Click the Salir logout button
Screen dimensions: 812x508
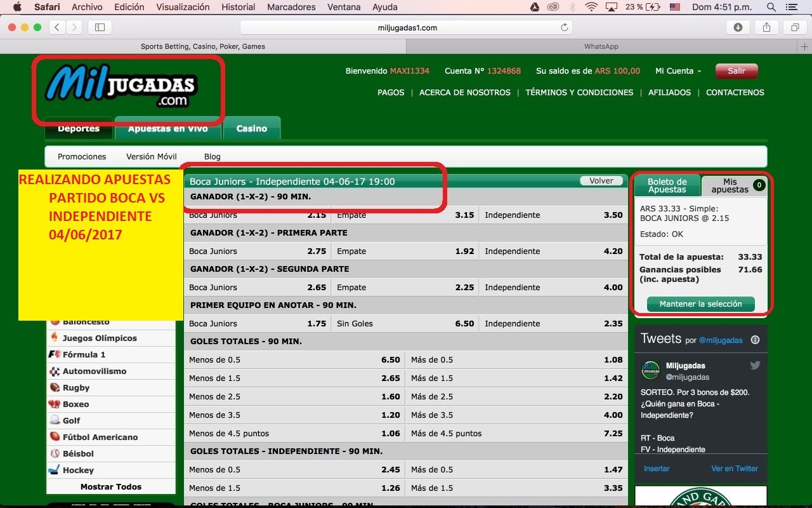pyautogui.click(x=736, y=71)
